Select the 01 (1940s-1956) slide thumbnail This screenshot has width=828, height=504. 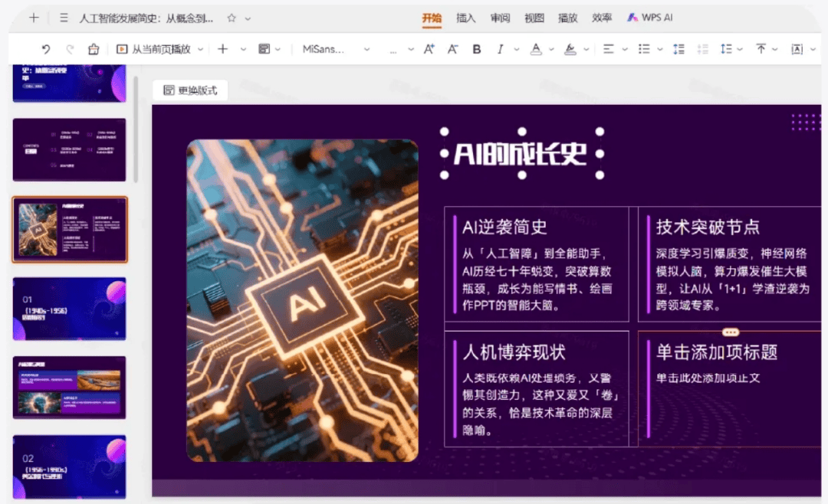[x=69, y=309]
